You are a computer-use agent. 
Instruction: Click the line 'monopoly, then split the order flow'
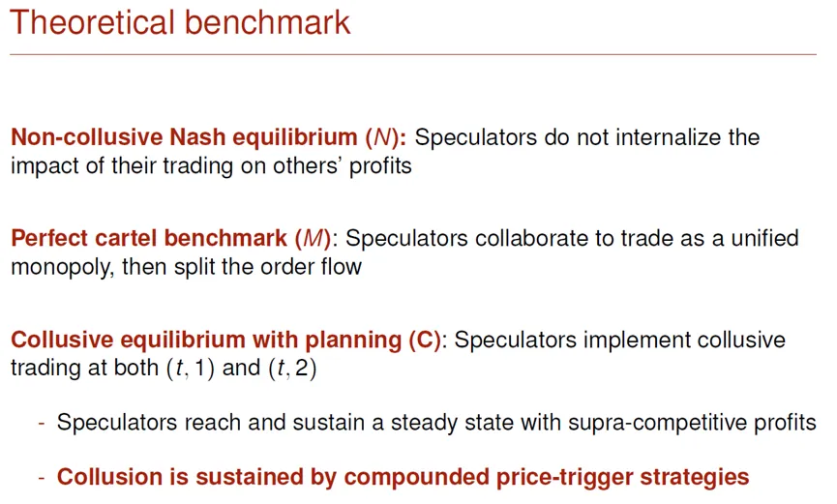tap(187, 266)
